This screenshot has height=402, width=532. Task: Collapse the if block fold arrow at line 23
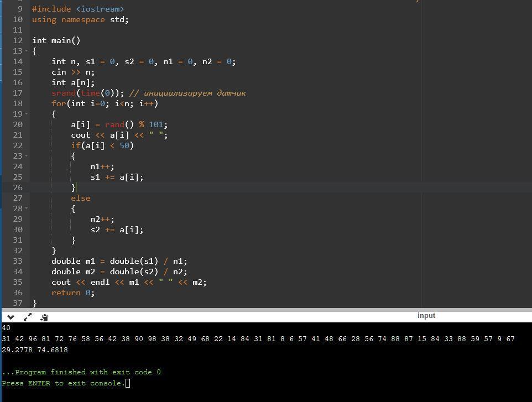coord(27,156)
